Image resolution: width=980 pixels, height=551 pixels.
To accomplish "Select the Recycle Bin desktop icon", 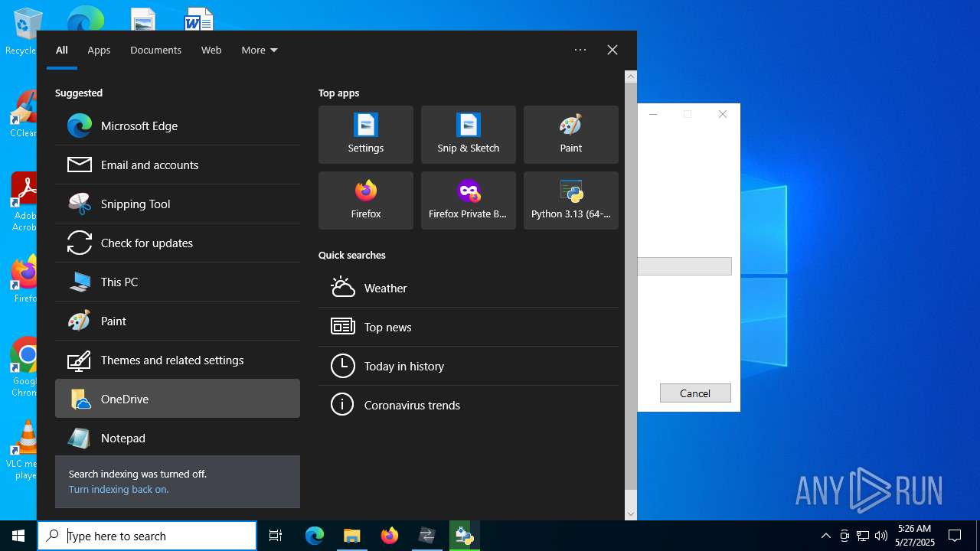I will pos(24,31).
